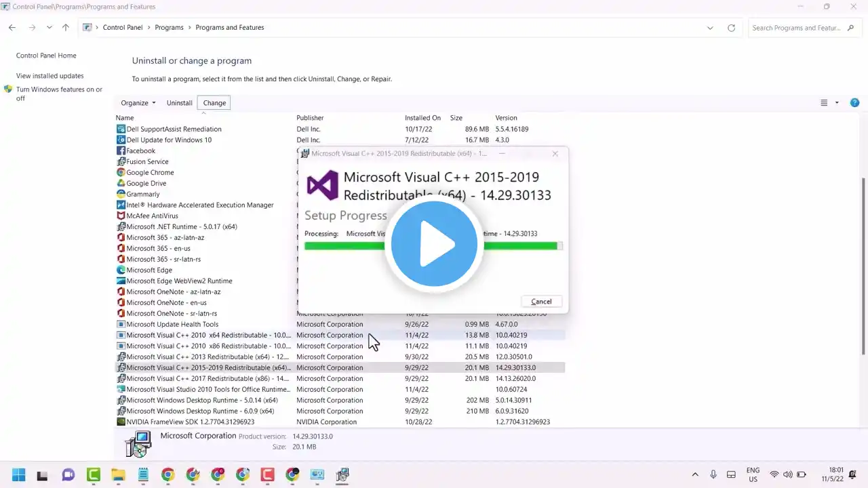Click the Microsoft OneNote - en-us icon
This screenshot has height=488, width=868.
click(121, 302)
